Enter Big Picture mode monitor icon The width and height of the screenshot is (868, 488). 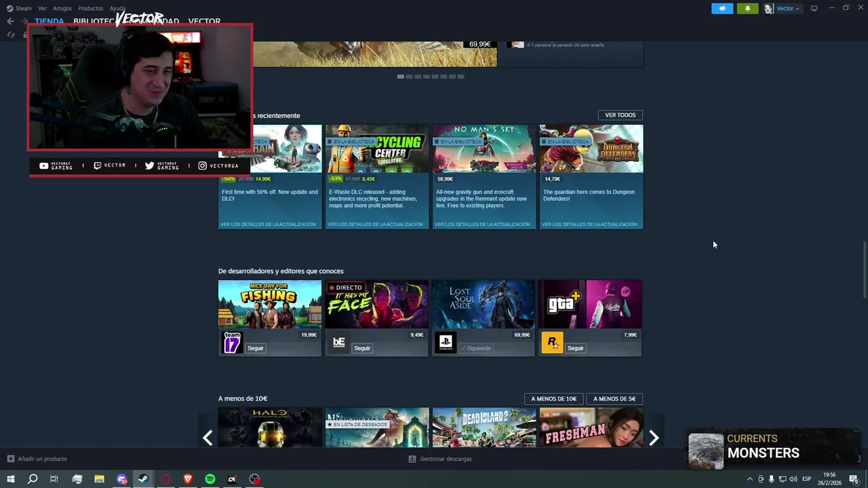click(x=814, y=8)
